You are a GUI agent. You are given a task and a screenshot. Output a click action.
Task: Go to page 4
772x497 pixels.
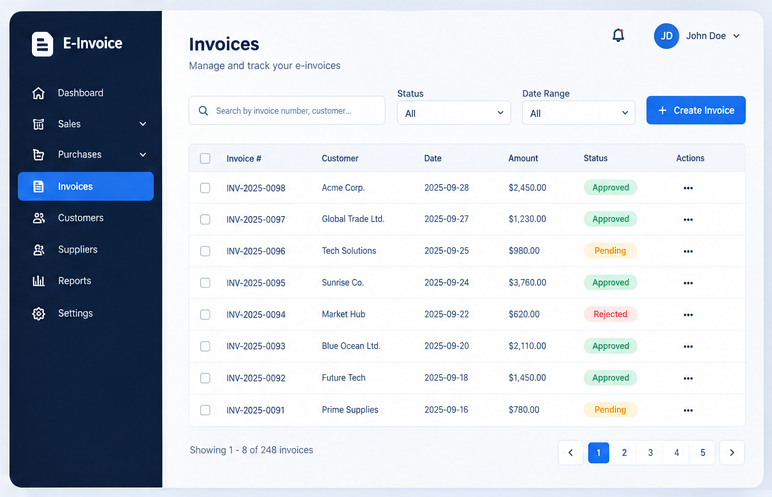(x=676, y=453)
